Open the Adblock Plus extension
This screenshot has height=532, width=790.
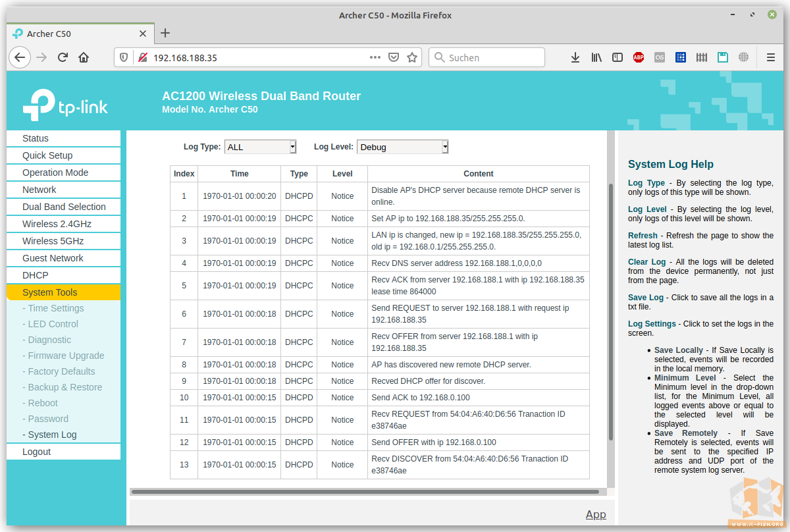(639, 57)
